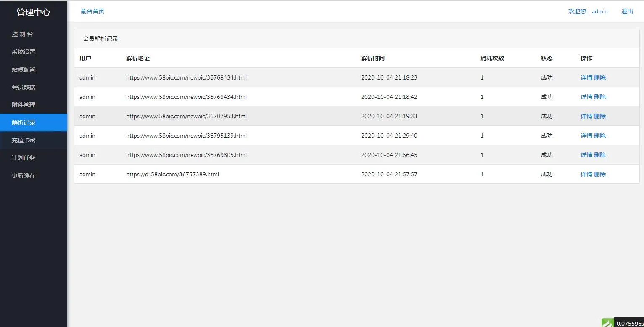Screen dimensions: 644x327
Task: Open 详情 for the 36707953.html record
Action: click(586, 116)
